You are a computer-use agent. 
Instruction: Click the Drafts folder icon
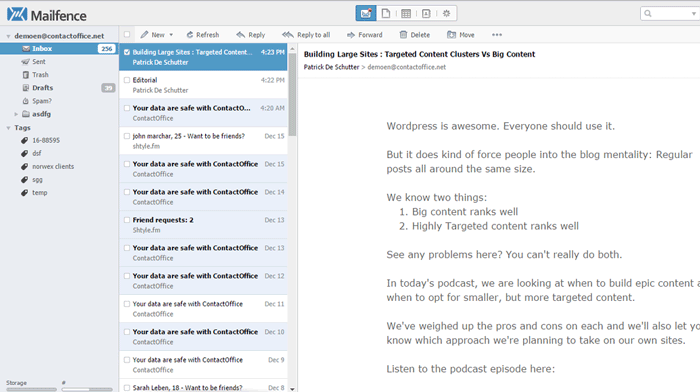click(25, 88)
